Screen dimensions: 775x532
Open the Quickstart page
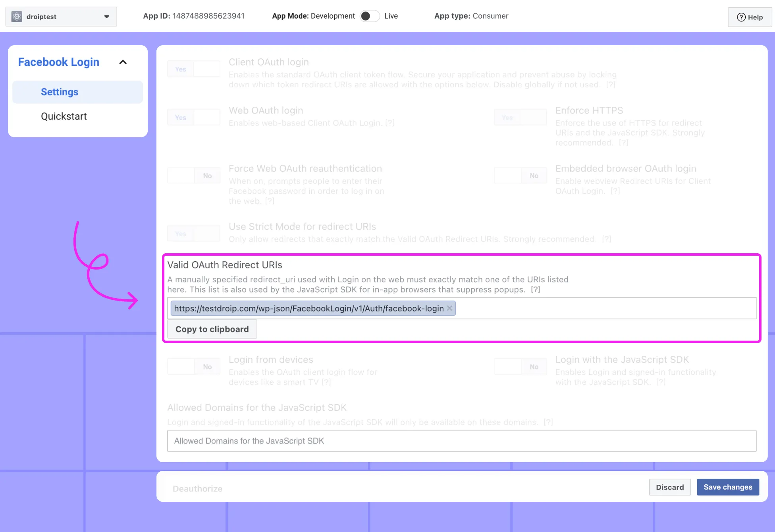point(64,116)
